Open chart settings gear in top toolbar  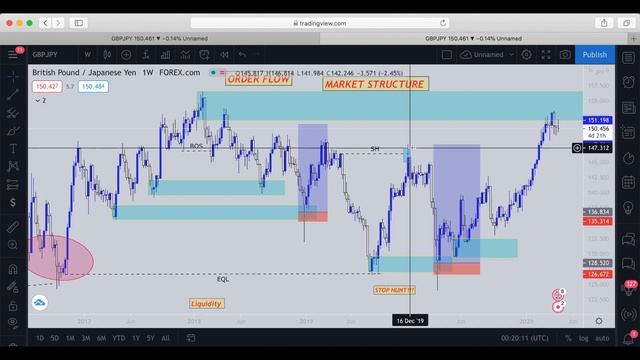click(527, 54)
